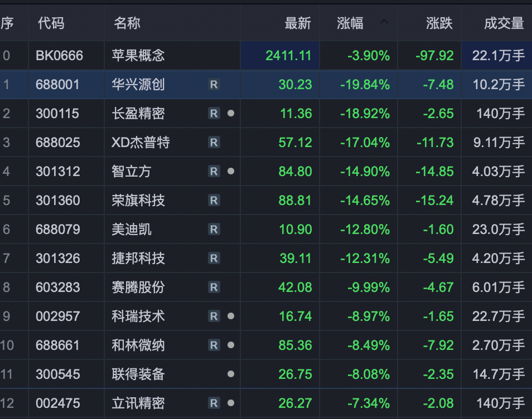Click the sort arrow in 涨幅 header
The width and height of the screenshot is (532, 419).
pyautogui.click(x=384, y=22)
